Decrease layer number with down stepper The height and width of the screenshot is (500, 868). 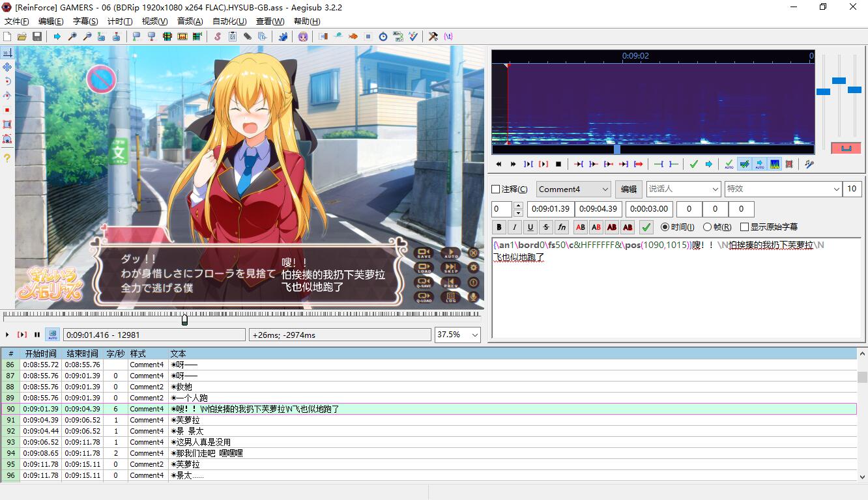[x=518, y=213]
